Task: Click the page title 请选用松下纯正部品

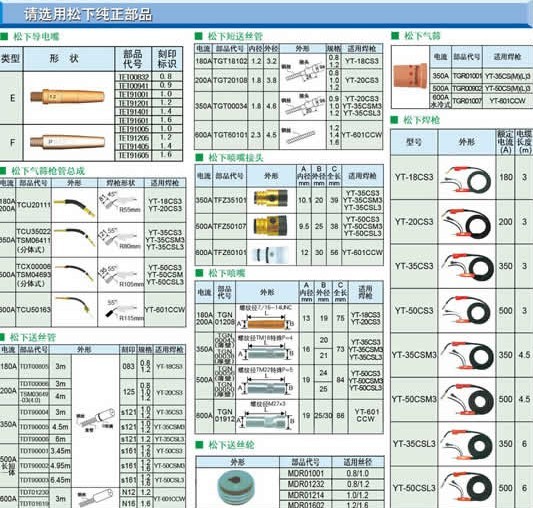Action: point(88,15)
